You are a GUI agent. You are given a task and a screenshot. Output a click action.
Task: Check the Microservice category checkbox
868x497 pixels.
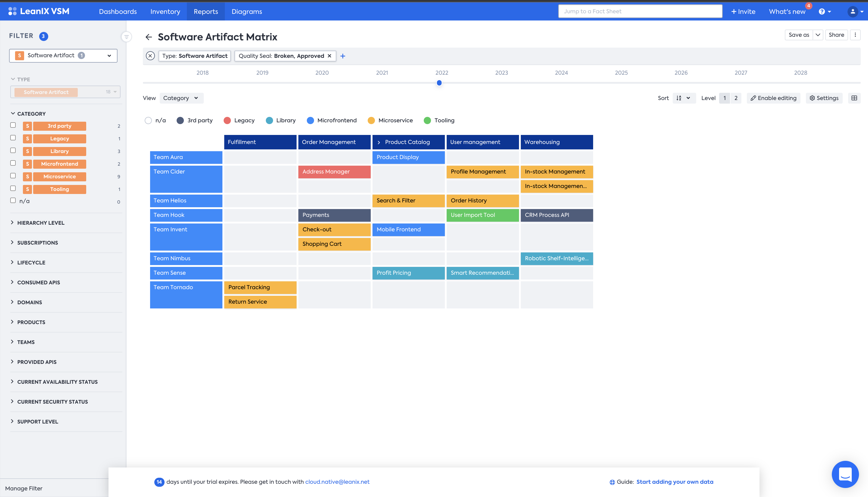coord(13,176)
